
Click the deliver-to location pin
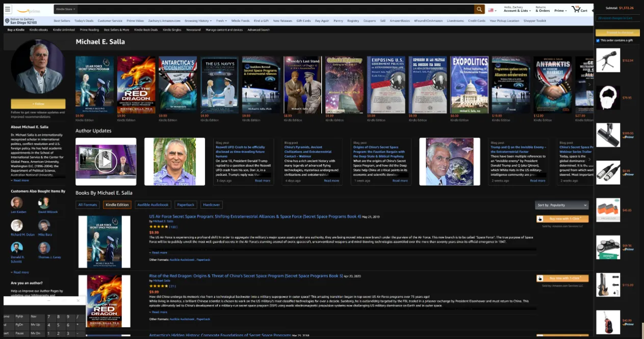[7, 21]
